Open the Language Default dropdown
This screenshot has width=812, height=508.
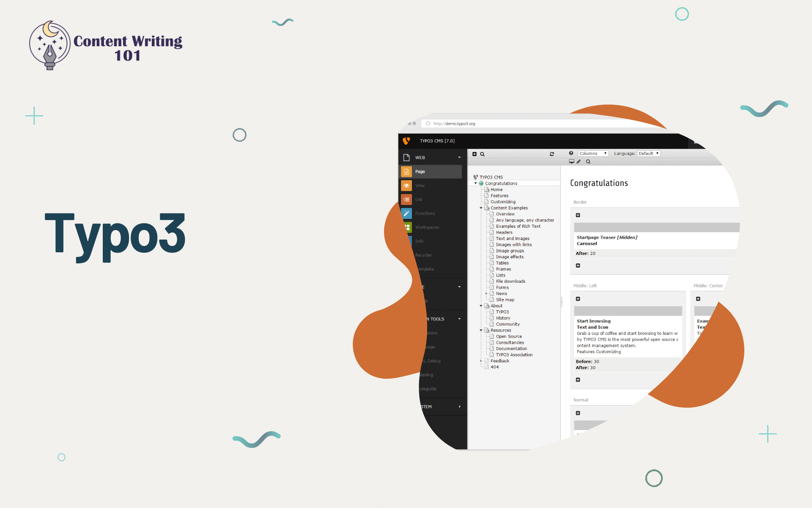coord(649,154)
